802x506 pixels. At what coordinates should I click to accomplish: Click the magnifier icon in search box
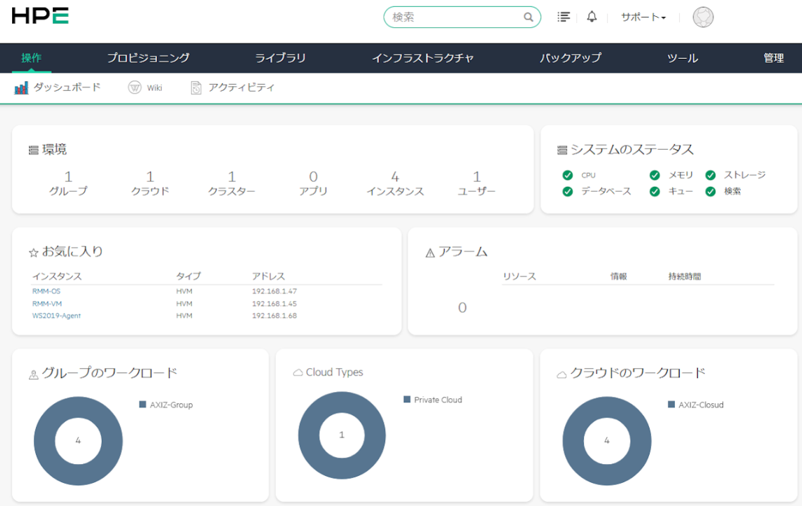tap(528, 17)
